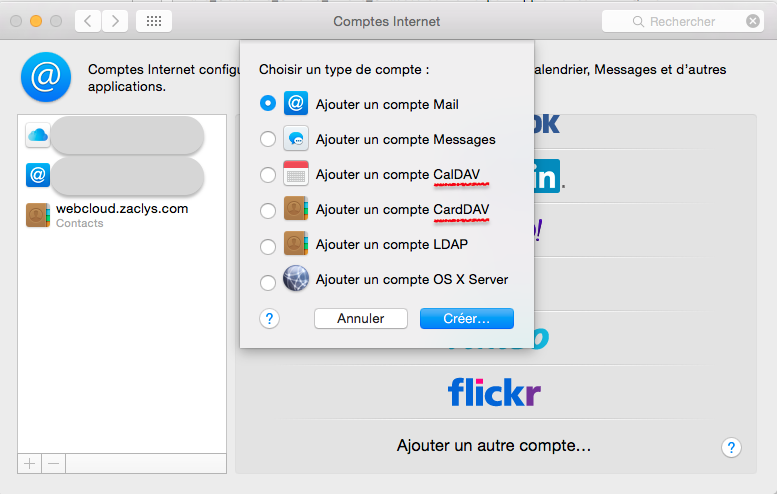Show all preferences grid button
Image resolution: width=777 pixels, height=494 pixels.
point(153,21)
